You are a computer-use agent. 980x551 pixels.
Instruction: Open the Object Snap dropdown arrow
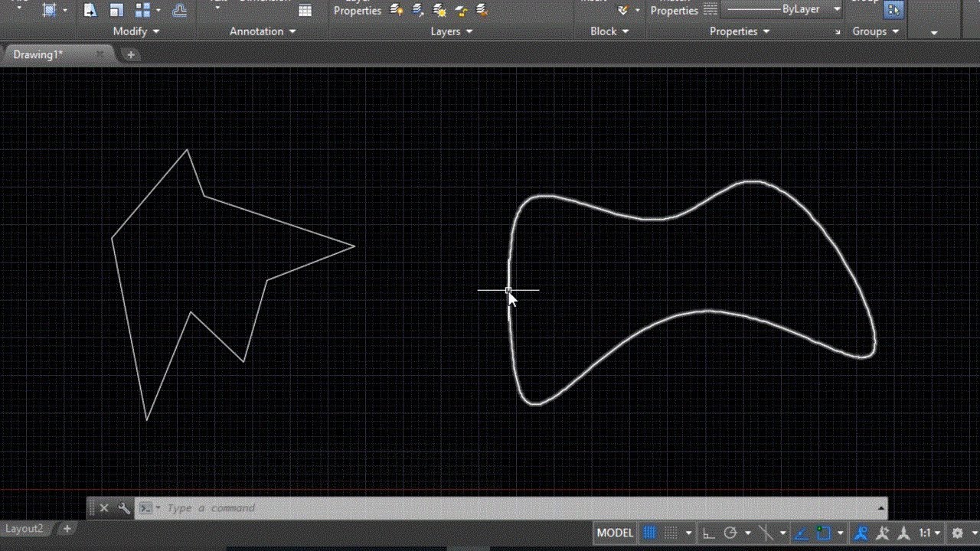(841, 533)
